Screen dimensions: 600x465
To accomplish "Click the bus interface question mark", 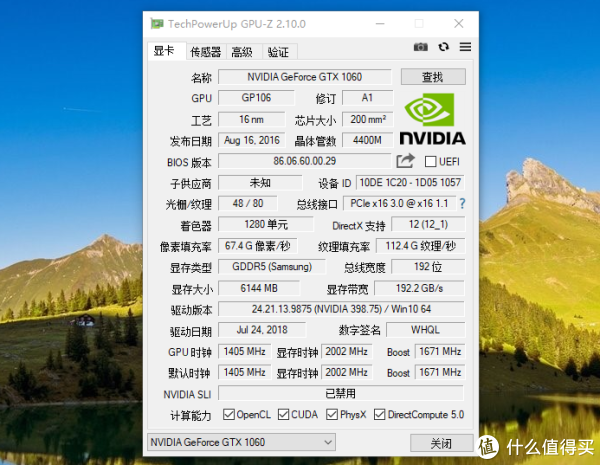I will point(463,203).
